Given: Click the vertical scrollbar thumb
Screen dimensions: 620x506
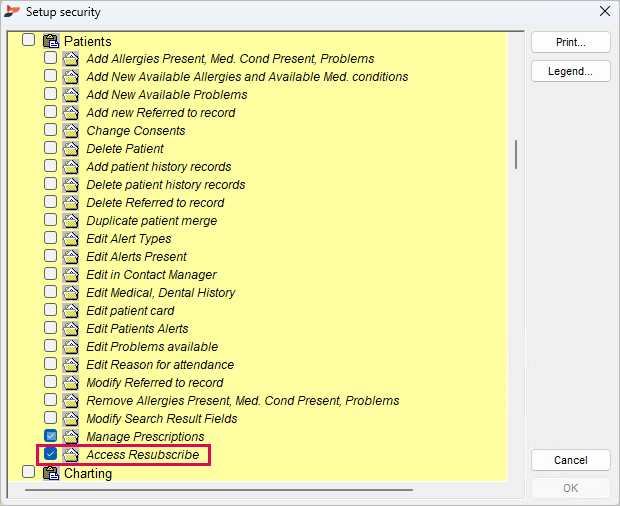Looking at the screenshot, I should point(516,154).
